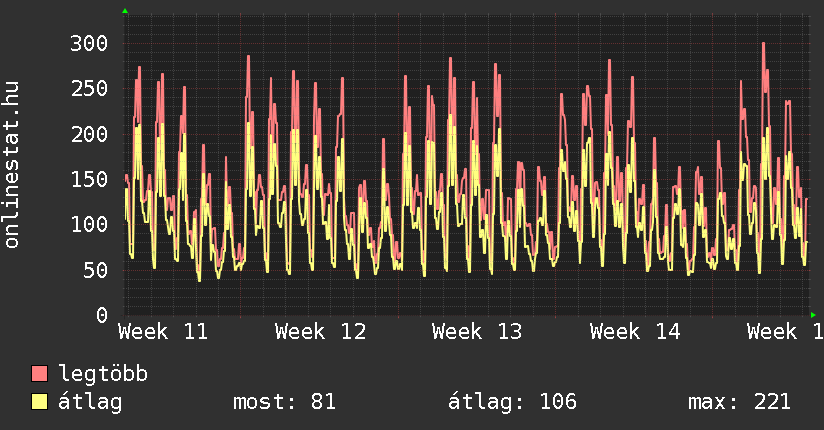Select the Week 12 axis label

click(x=320, y=331)
